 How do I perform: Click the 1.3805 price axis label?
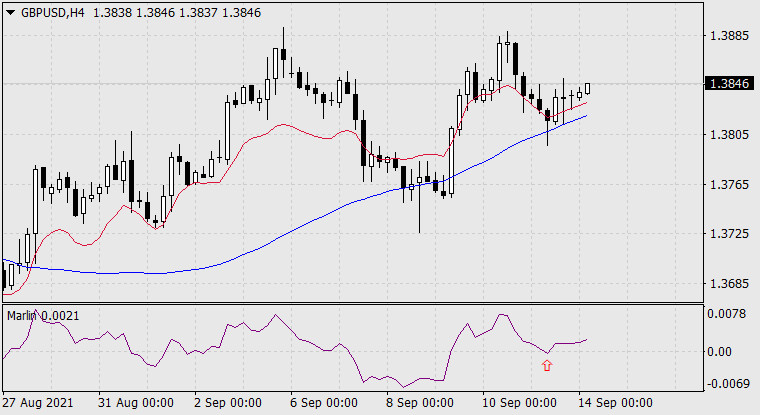tap(727, 135)
